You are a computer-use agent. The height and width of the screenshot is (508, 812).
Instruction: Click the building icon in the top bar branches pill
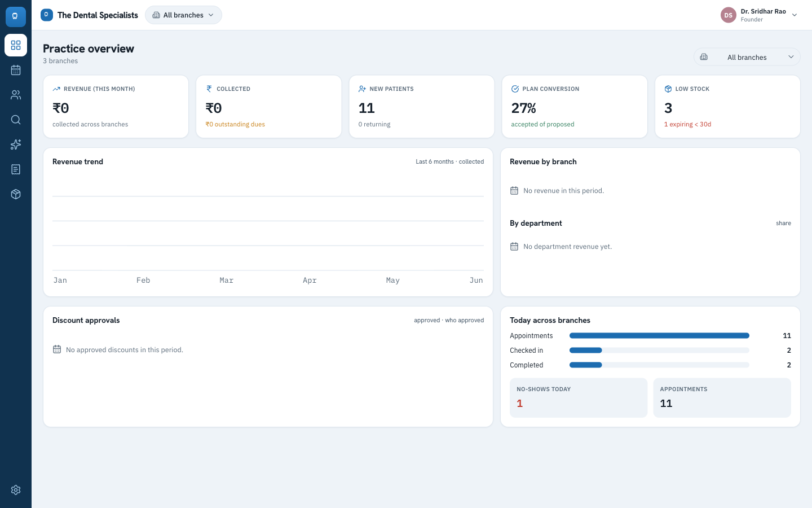click(x=156, y=15)
